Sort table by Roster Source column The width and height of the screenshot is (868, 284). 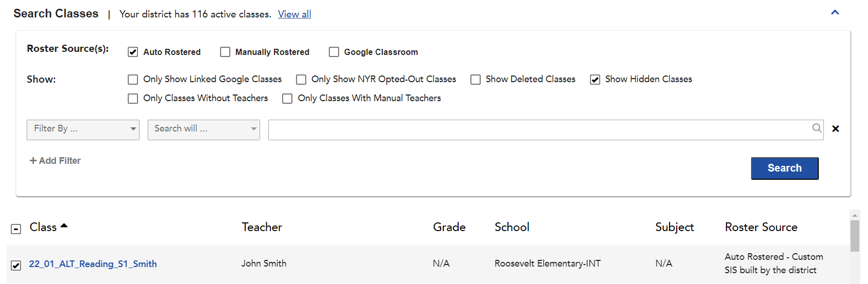[761, 227]
